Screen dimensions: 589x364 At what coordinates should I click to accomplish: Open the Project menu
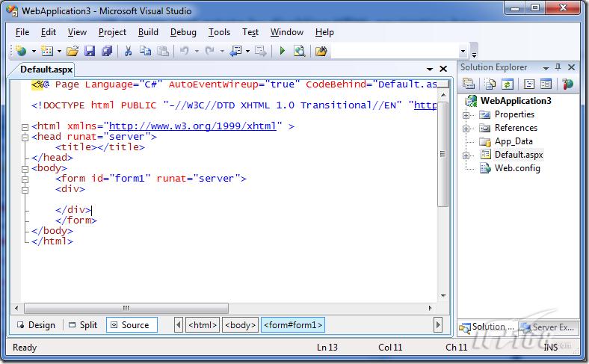[112, 32]
